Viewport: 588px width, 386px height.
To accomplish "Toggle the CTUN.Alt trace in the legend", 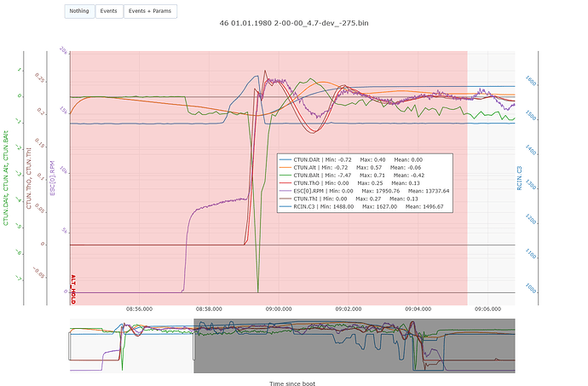I will click(x=365, y=168).
